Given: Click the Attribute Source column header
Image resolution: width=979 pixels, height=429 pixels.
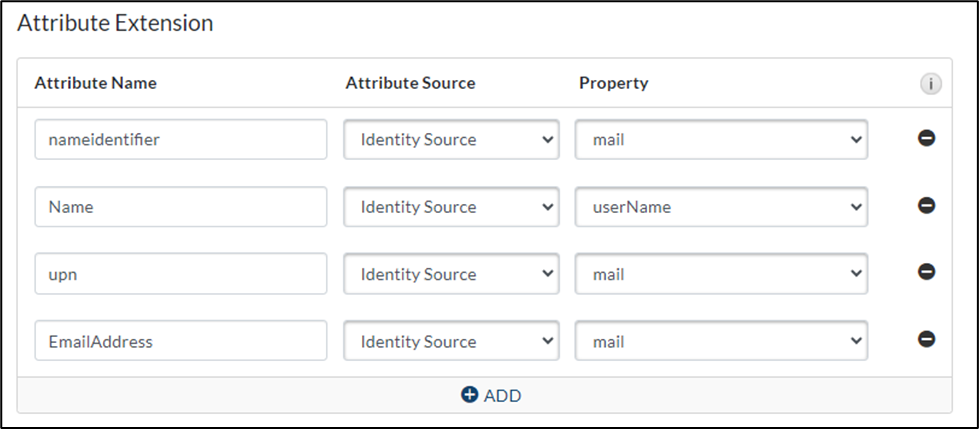Looking at the screenshot, I should click(410, 83).
